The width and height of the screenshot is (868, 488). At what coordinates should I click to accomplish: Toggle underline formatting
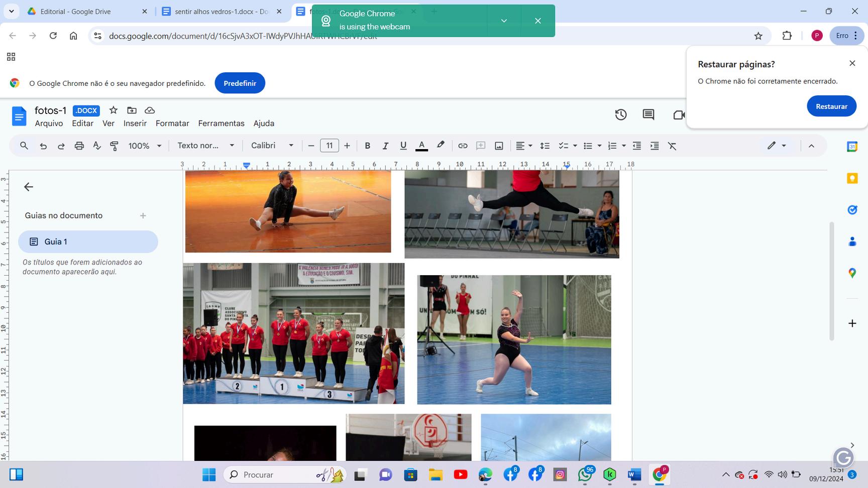(403, 146)
